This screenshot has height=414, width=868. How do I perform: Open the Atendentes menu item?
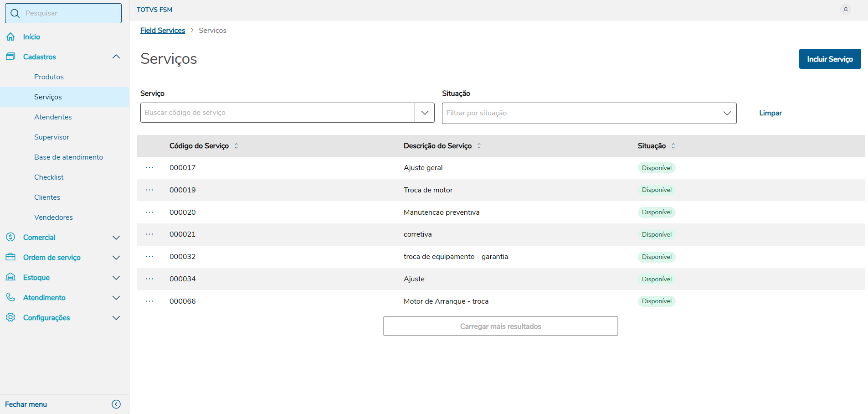pyautogui.click(x=53, y=117)
